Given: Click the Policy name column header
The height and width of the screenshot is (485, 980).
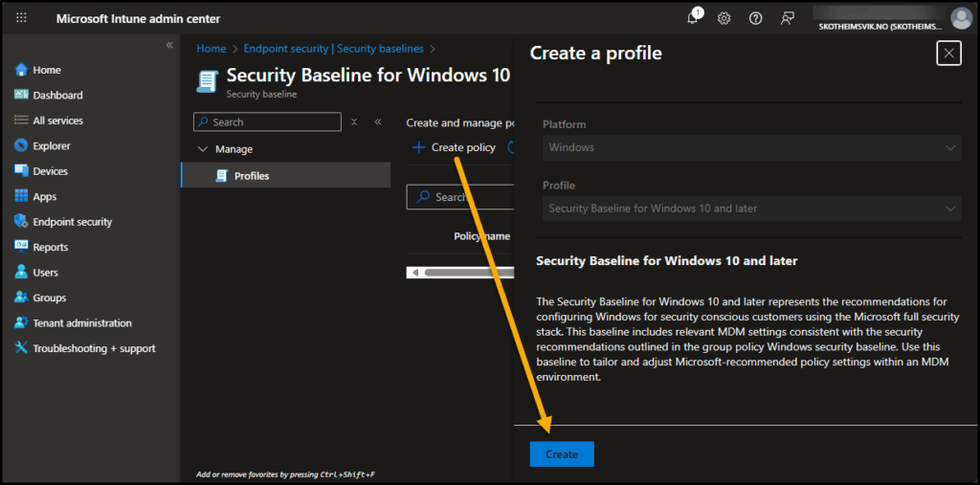Looking at the screenshot, I should tap(482, 236).
